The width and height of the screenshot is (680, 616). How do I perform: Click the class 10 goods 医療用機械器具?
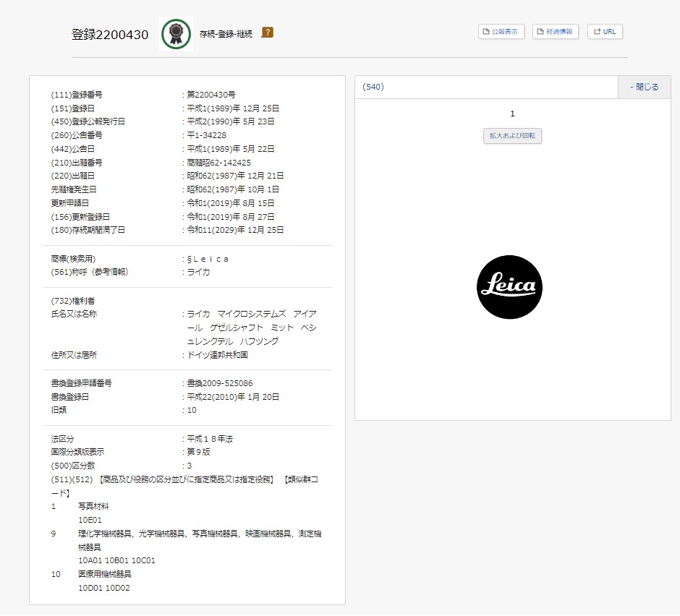click(105, 574)
